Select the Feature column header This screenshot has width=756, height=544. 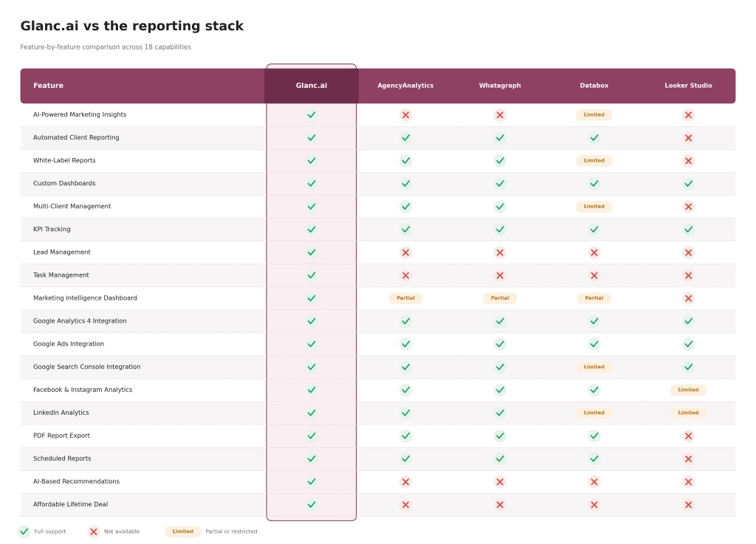[142, 86]
